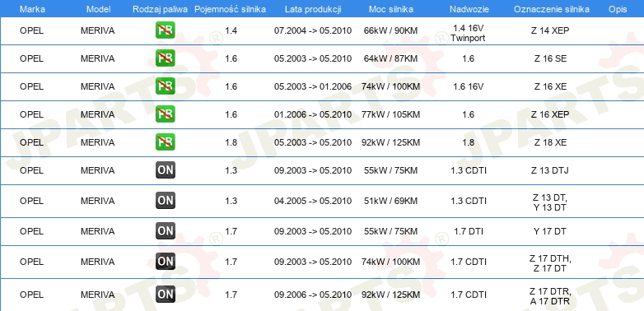Select the petrol icon beside Z 16 XE engine
Image resolution: width=644 pixels, height=311 pixels.
[166, 86]
